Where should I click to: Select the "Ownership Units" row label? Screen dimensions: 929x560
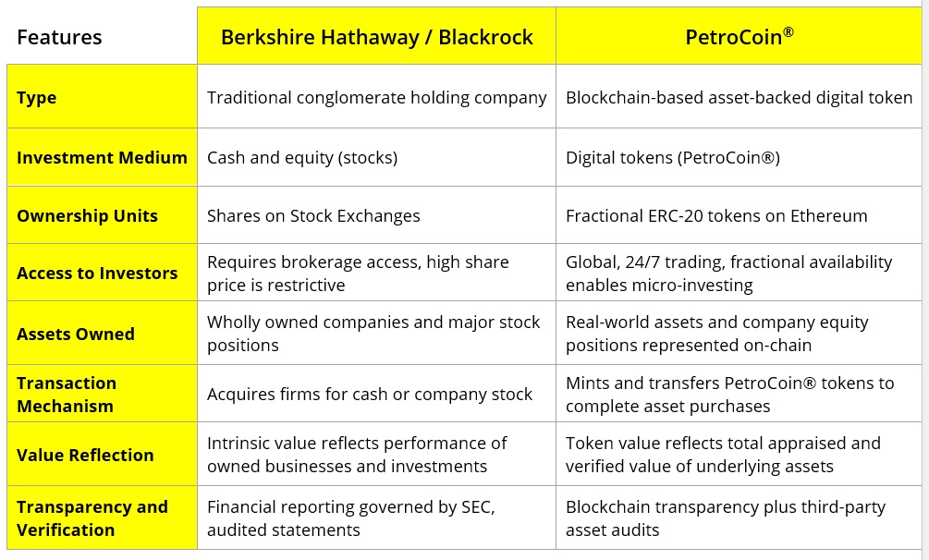87,216
